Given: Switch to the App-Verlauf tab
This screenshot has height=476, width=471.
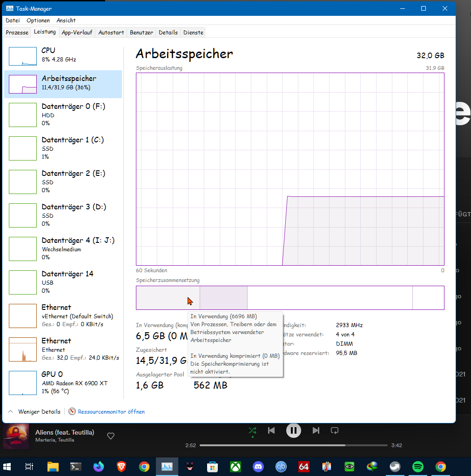Looking at the screenshot, I should click(x=77, y=33).
